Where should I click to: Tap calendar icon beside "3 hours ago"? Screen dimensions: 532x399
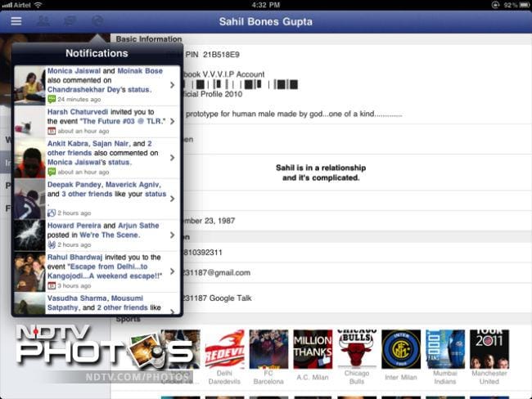click(x=52, y=285)
